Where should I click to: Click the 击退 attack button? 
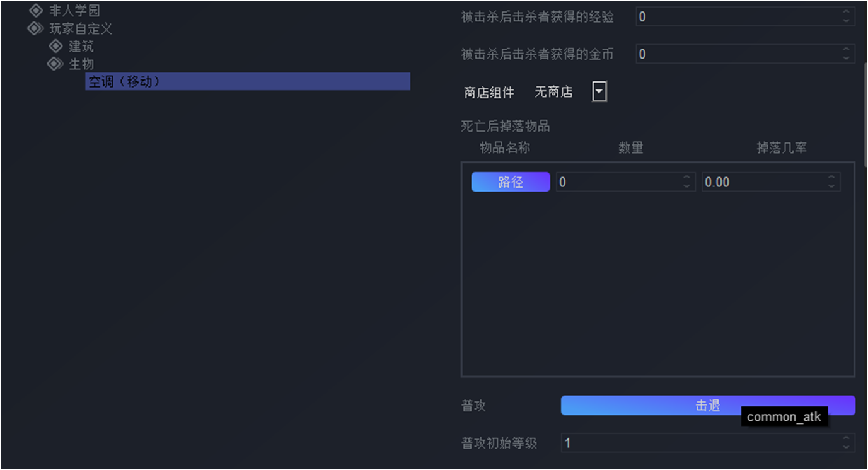tap(708, 406)
